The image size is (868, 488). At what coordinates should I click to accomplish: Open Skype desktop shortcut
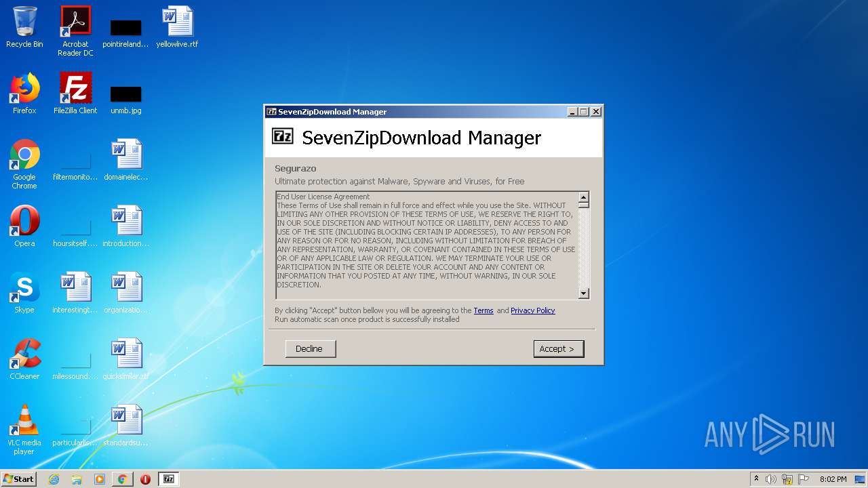[24, 293]
